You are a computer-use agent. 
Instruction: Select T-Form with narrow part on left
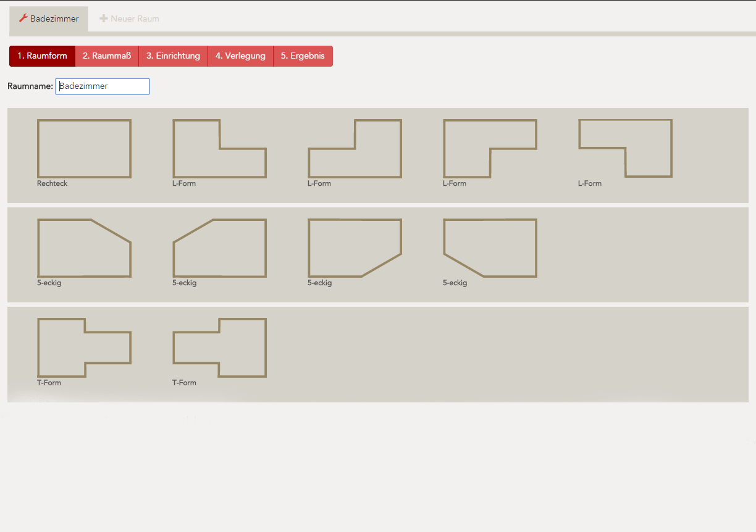(219, 347)
